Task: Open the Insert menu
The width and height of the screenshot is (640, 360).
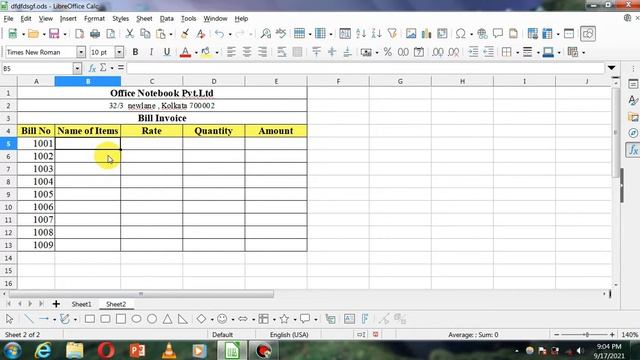Action: [68, 18]
